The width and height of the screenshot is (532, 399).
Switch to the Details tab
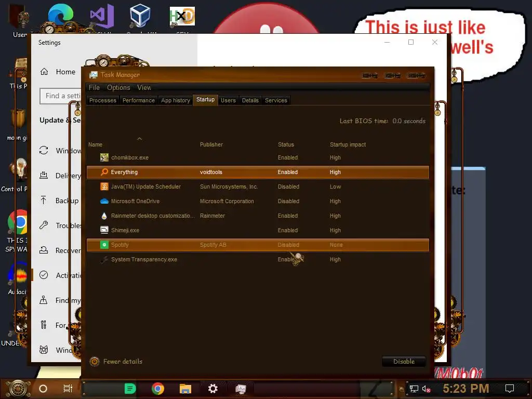pyautogui.click(x=250, y=100)
